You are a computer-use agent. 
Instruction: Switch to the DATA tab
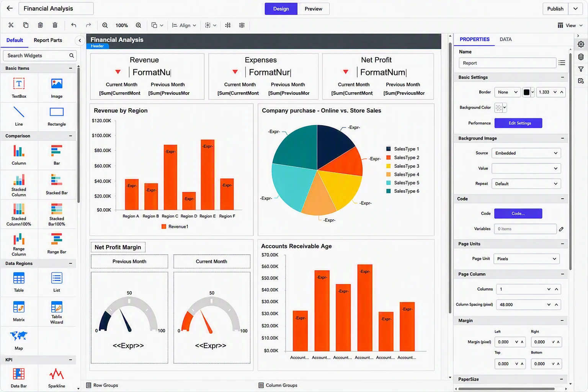(506, 39)
